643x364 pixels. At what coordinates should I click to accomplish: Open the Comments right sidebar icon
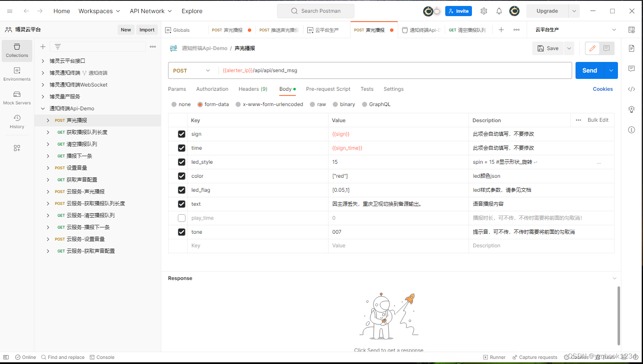point(632,69)
